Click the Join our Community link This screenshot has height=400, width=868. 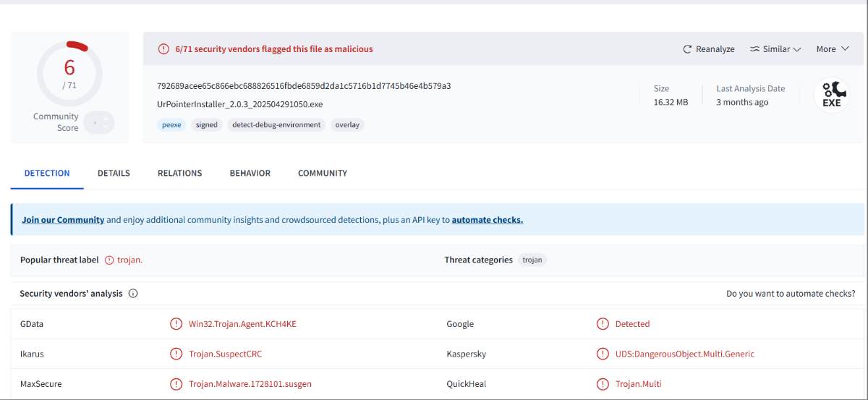point(63,220)
